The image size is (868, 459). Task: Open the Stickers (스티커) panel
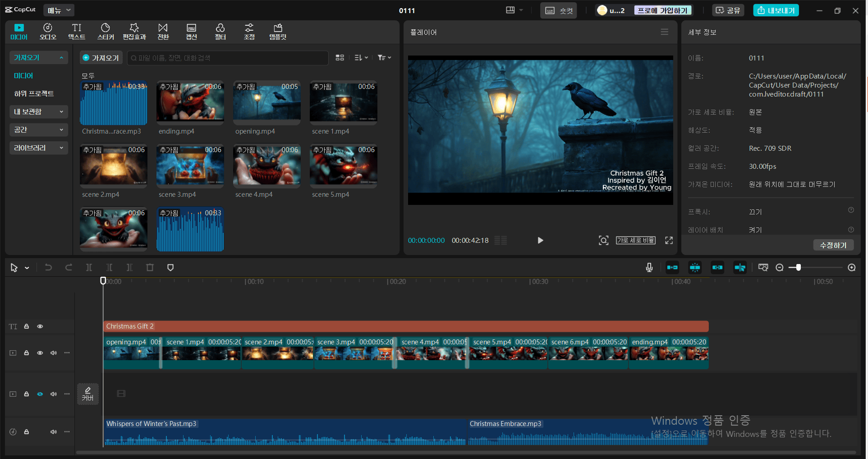pyautogui.click(x=106, y=32)
